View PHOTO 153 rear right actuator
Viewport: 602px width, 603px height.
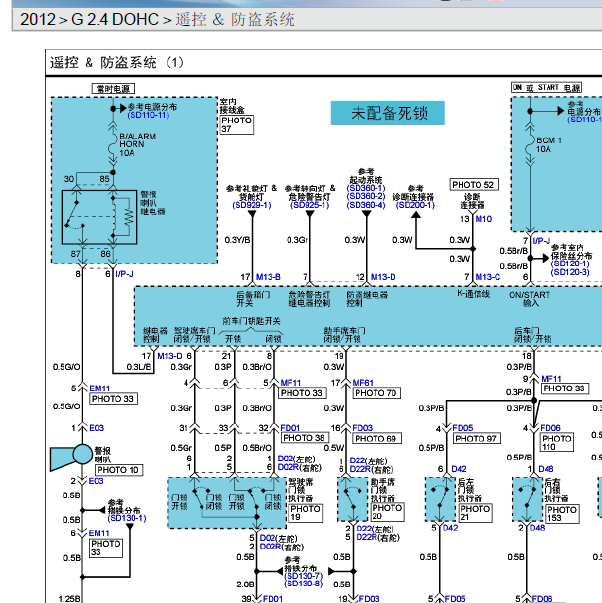[x=562, y=514]
